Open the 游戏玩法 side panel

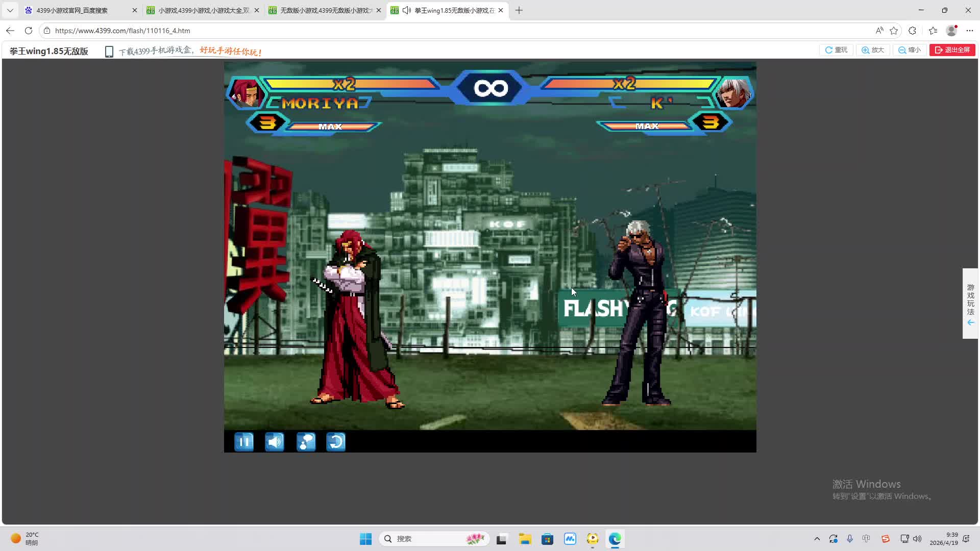click(x=970, y=304)
